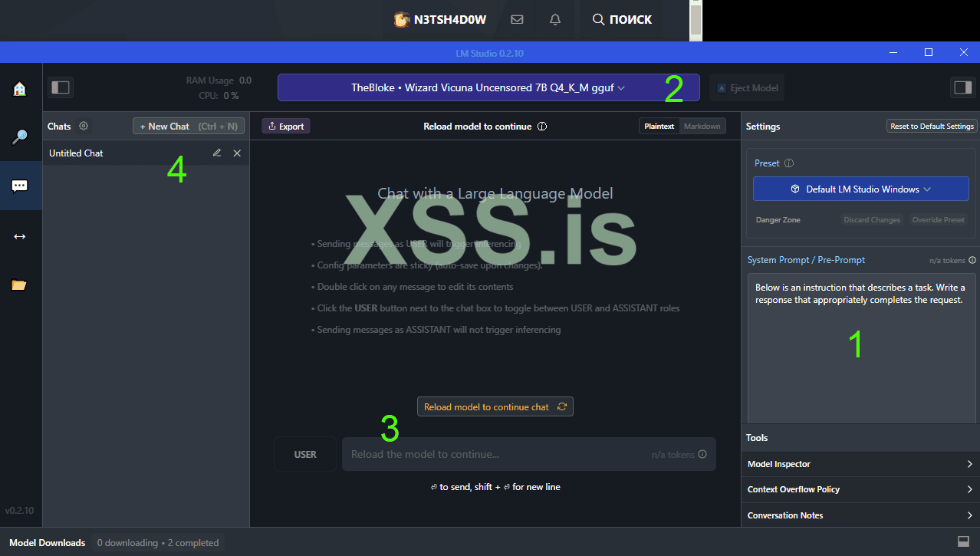Click the message input field
The width and height of the screenshot is (980, 556).
click(529, 454)
